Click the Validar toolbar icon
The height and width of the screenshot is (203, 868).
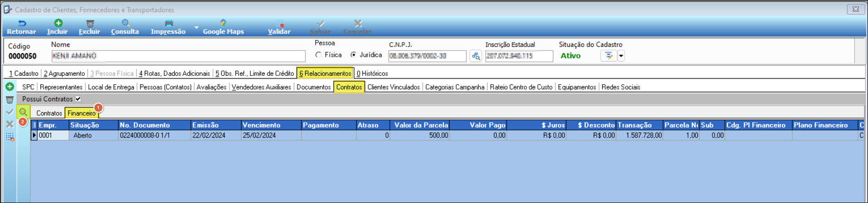click(x=279, y=24)
